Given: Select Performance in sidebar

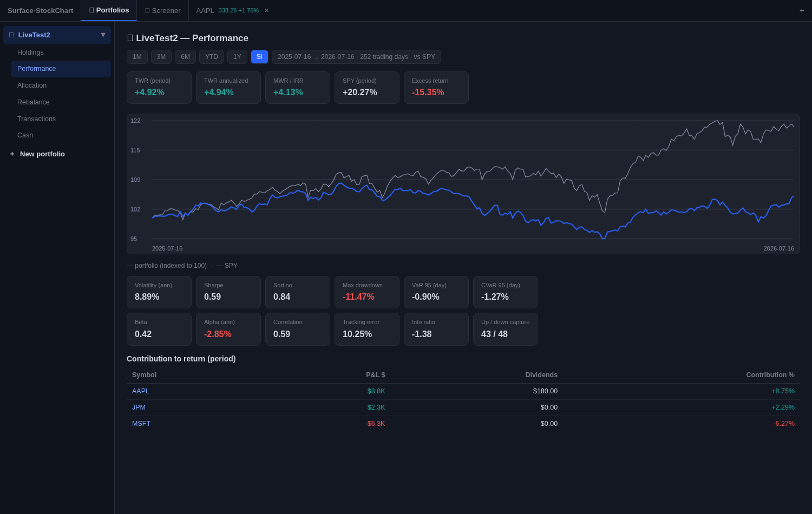Looking at the screenshot, I should pyautogui.click(x=61, y=69).
